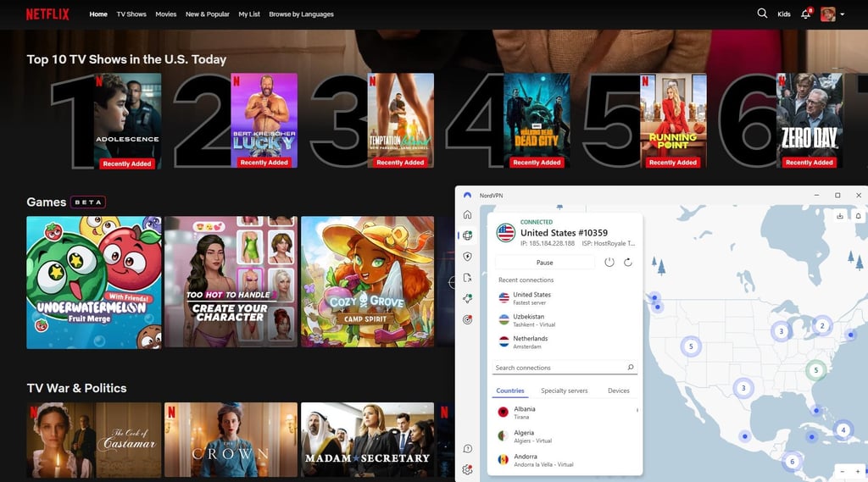Click the NordVPN reconnect refresh icon
868x482 pixels.
pos(628,263)
